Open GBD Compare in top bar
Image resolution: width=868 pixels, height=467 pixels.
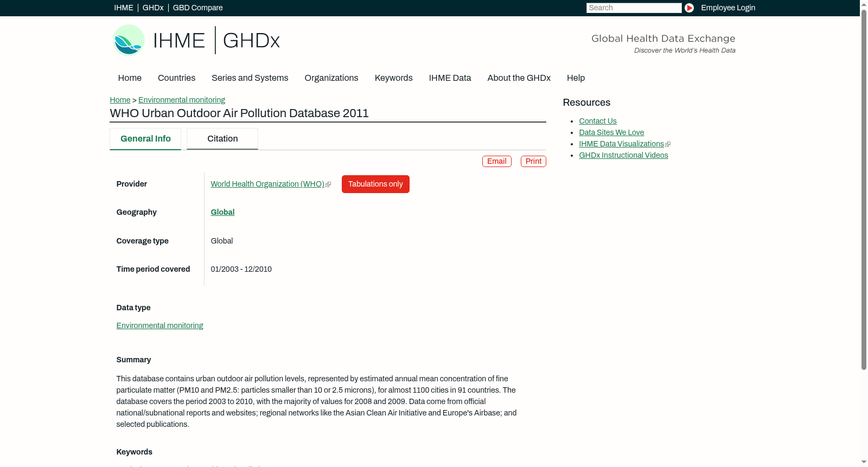198,8
